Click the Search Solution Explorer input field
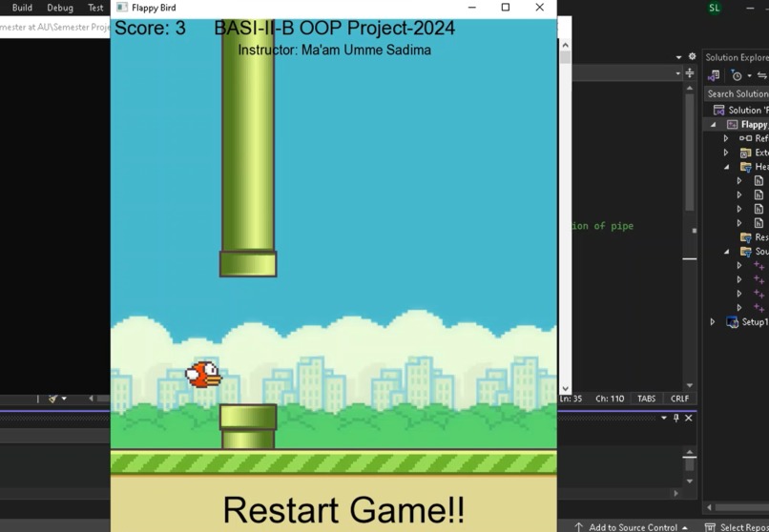Screen dimensions: 769x532 tap(737, 93)
